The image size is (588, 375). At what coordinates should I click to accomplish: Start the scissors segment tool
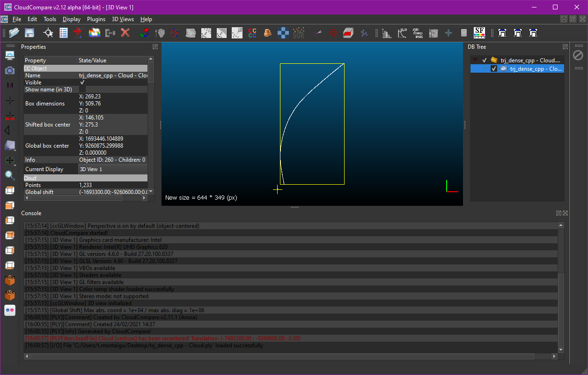[x=318, y=33]
